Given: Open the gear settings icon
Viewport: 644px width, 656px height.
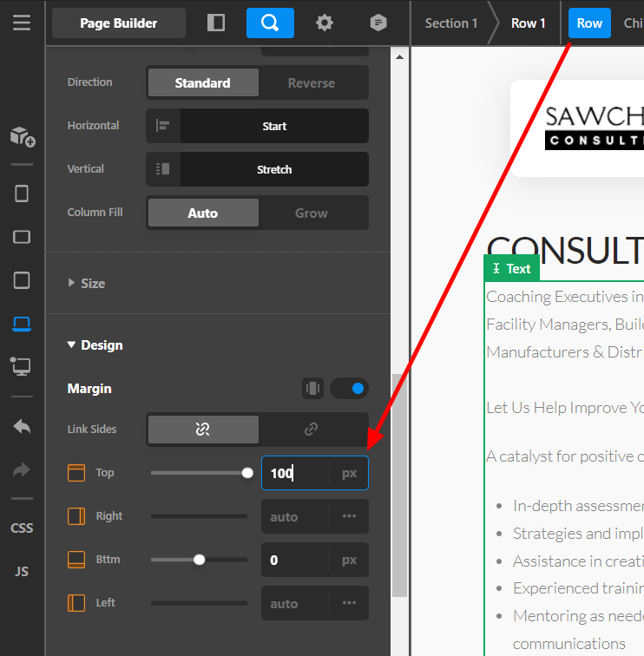Looking at the screenshot, I should click(x=325, y=23).
